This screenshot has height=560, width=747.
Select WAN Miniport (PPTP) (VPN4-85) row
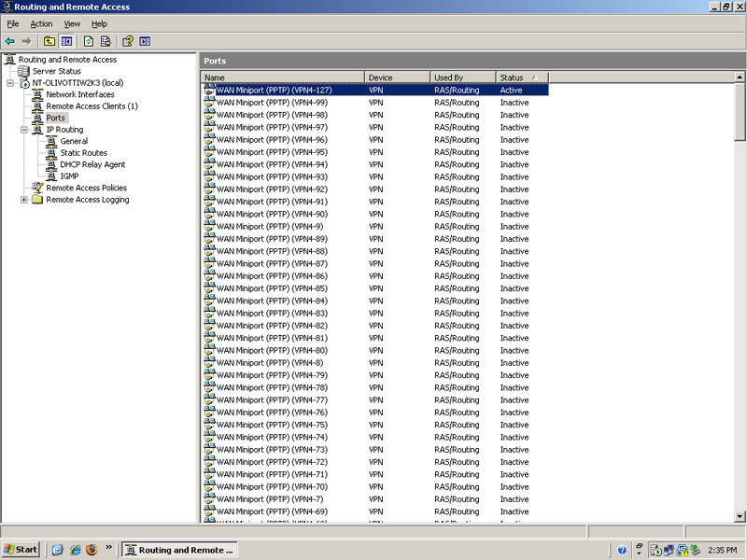[376, 288]
